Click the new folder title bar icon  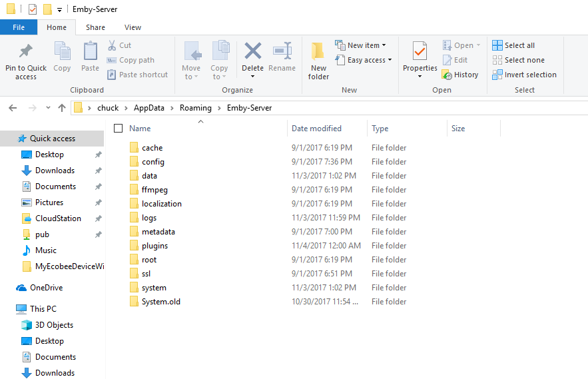pyautogui.click(x=48, y=9)
